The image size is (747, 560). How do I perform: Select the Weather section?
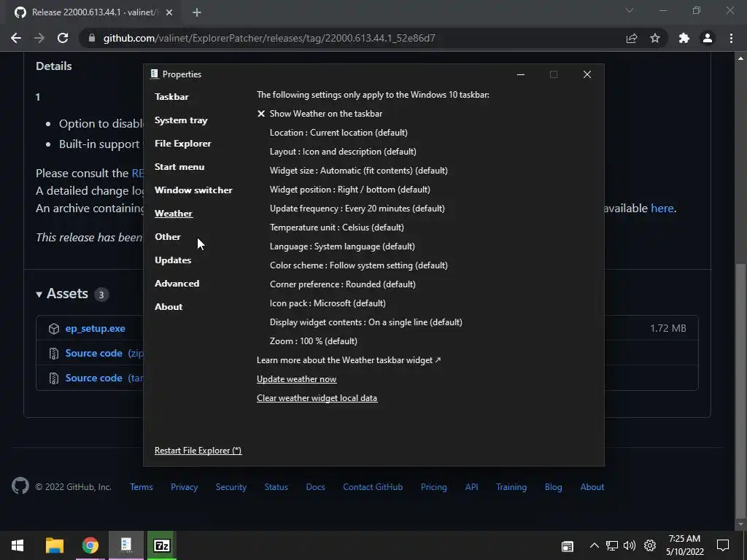click(174, 214)
